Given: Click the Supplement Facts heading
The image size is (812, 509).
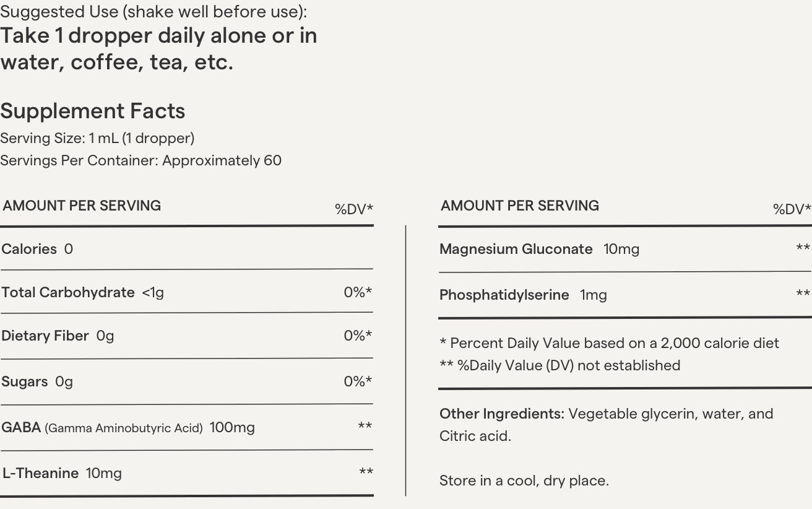Looking at the screenshot, I should tap(93, 111).
